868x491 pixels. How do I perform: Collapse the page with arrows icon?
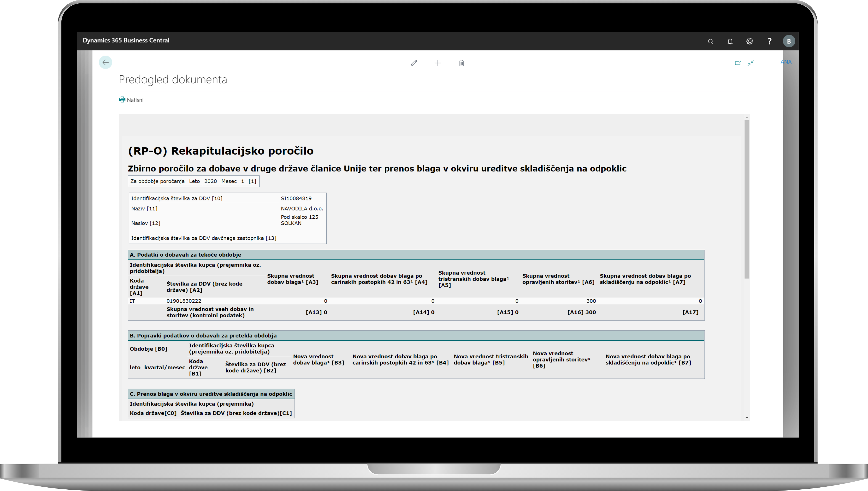751,63
